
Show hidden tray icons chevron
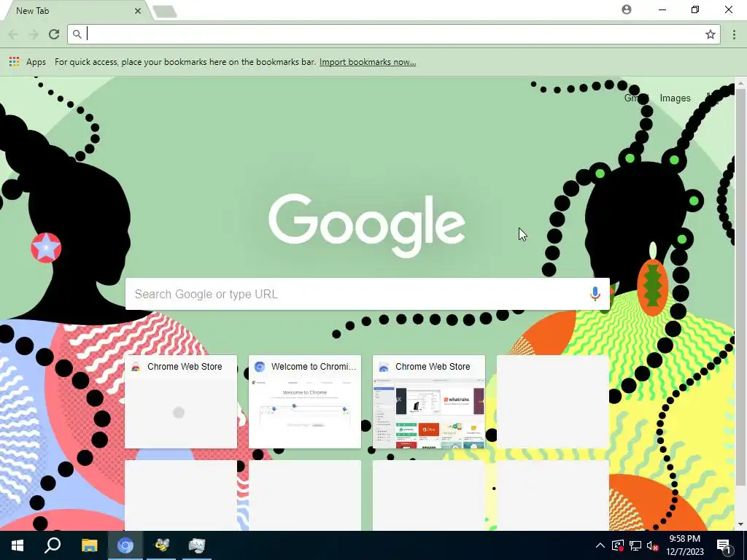(600, 545)
